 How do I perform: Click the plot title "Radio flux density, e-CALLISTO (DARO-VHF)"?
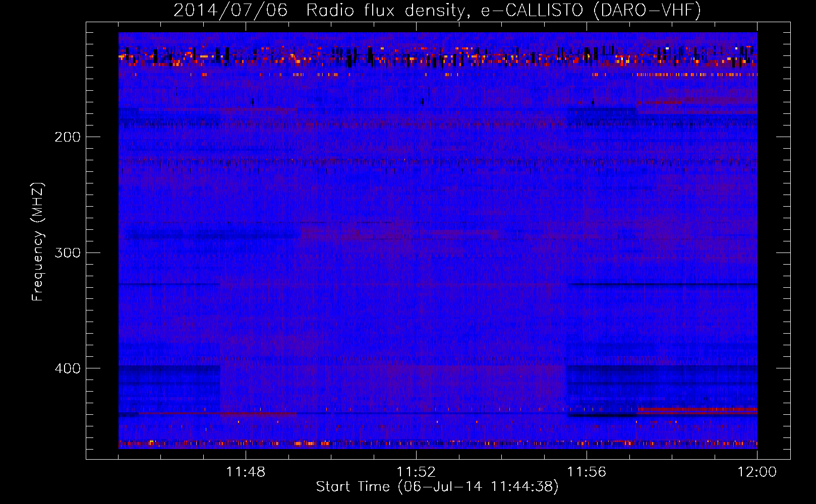tap(503, 10)
